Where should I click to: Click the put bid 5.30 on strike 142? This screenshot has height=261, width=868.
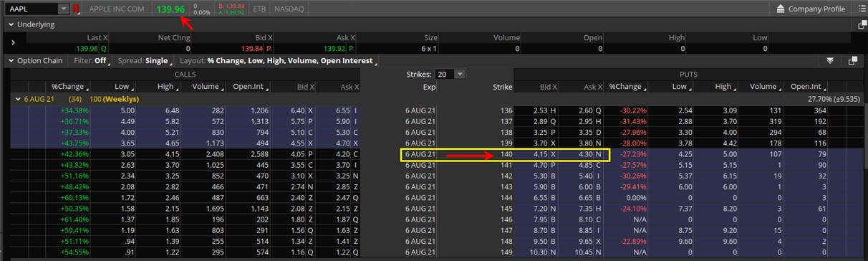pyautogui.click(x=541, y=176)
